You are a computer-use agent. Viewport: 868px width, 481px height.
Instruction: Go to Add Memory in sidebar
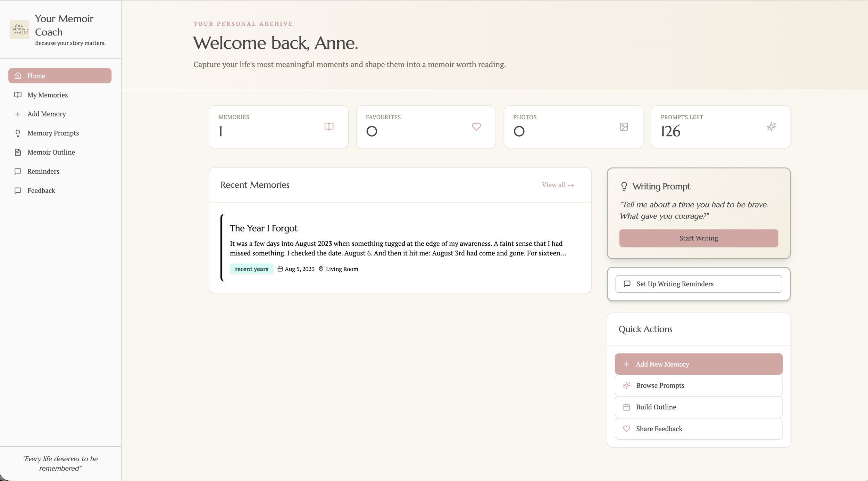pos(47,114)
